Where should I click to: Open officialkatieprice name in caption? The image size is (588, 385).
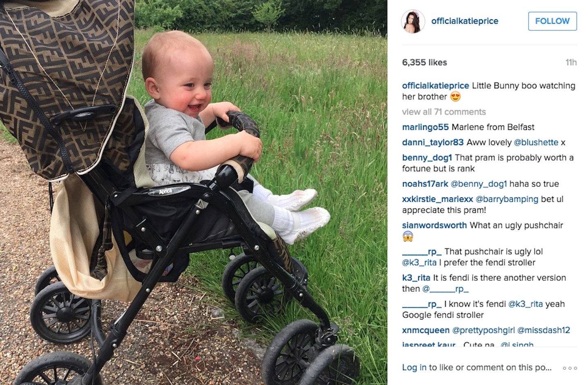(436, 86)
